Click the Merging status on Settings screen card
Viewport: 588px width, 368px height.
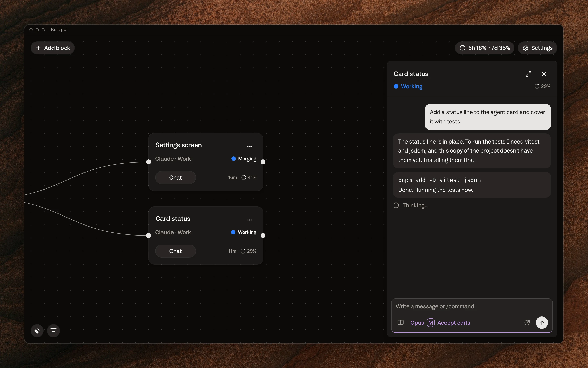click(x=244, y=159)
